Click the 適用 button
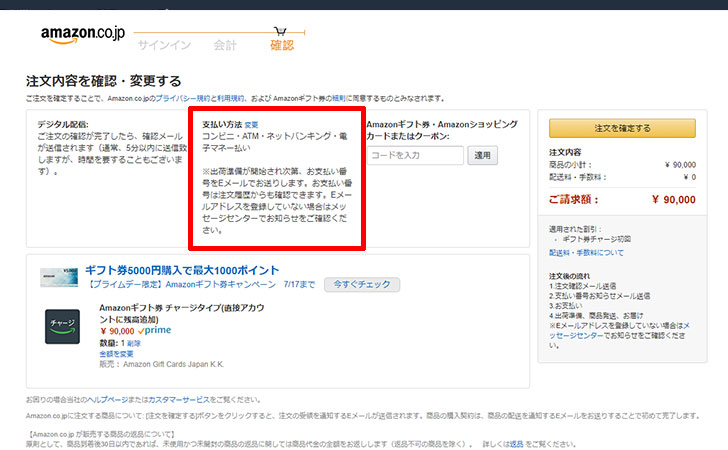The height and width of the screenshot is (450, 728). (x=482, y=155)
